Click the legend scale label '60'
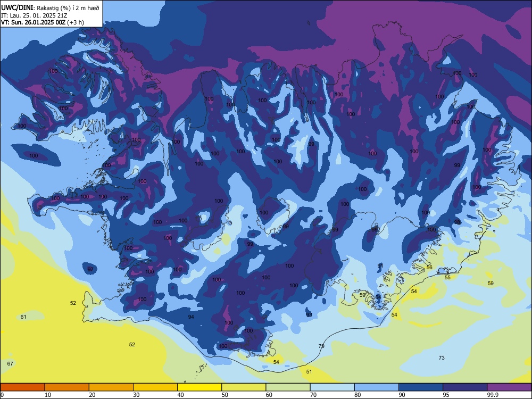Screen dimensions: 532x399 click(x=269, y=395)
